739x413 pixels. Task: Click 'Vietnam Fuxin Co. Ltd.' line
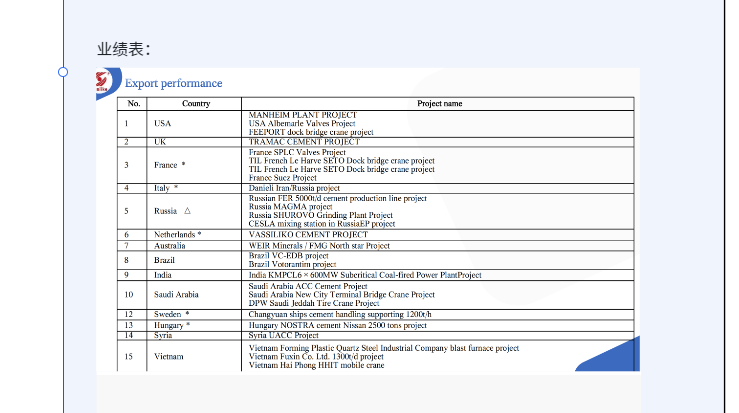316,356
